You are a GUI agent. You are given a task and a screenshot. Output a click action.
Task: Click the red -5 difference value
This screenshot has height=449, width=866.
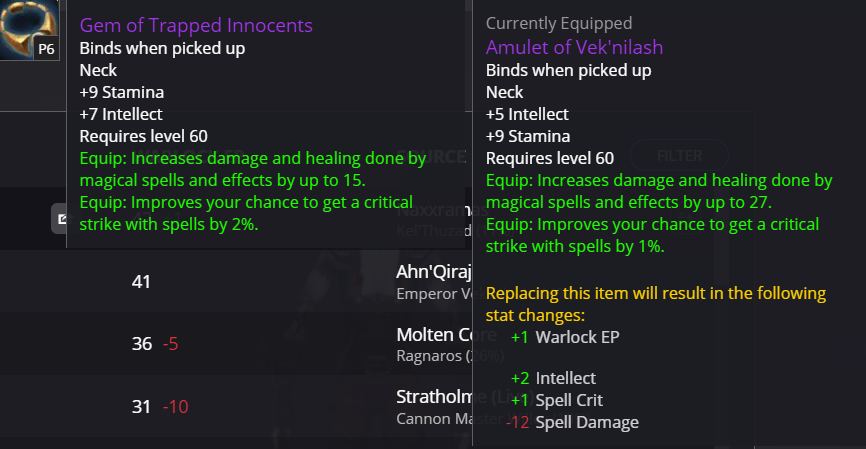coord(170,344)
